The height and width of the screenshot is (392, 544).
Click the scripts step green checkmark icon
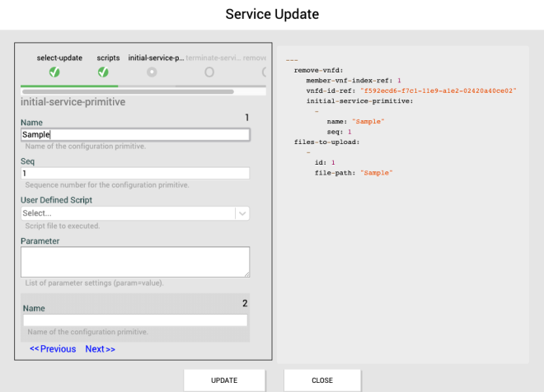(x=103, y=72)
